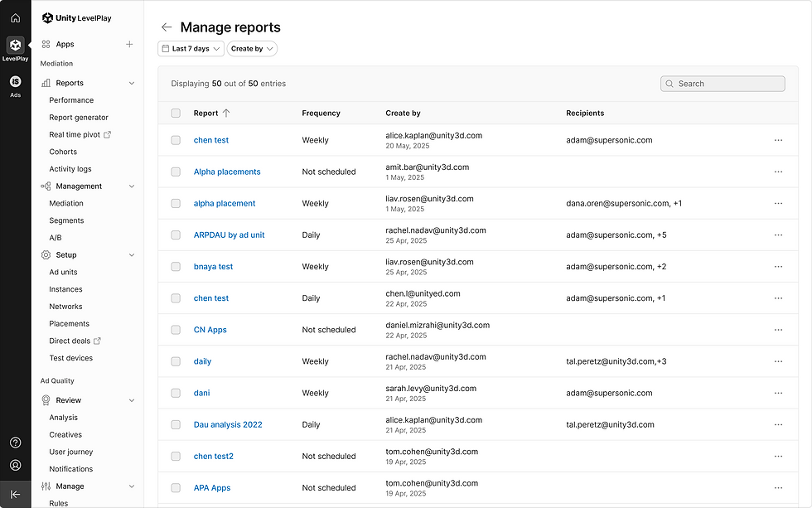Open more options for chen test2 row
This screenshot has height=508, width=812.
[778, 457]
